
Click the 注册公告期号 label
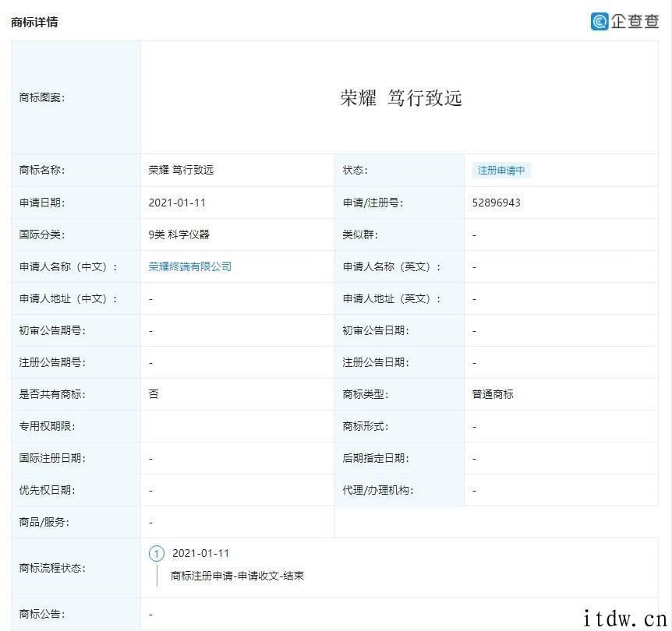(x=52, y=362)
